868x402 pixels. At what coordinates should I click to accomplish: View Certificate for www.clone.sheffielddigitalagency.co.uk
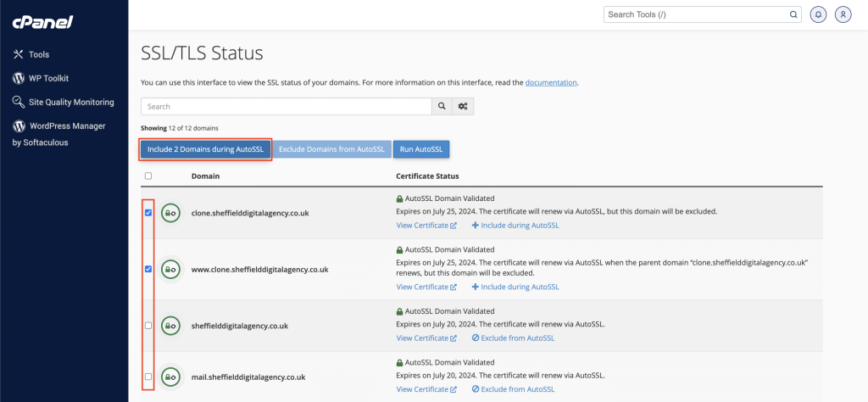pyautogui.click(x=426, y=287)
